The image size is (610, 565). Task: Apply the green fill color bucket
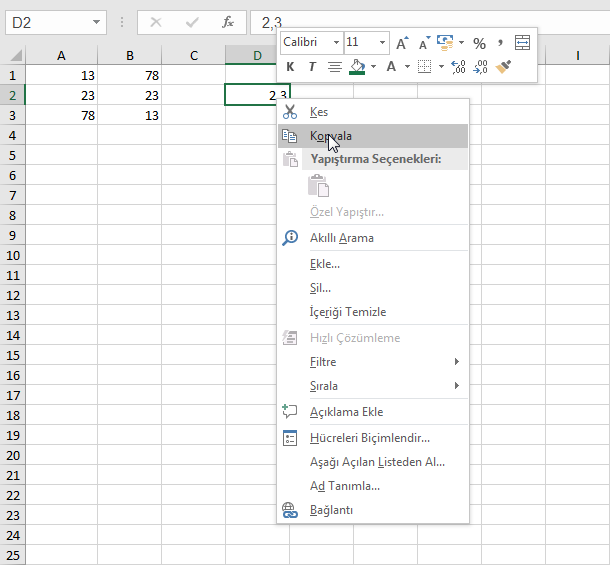click(x=357, y=67)
